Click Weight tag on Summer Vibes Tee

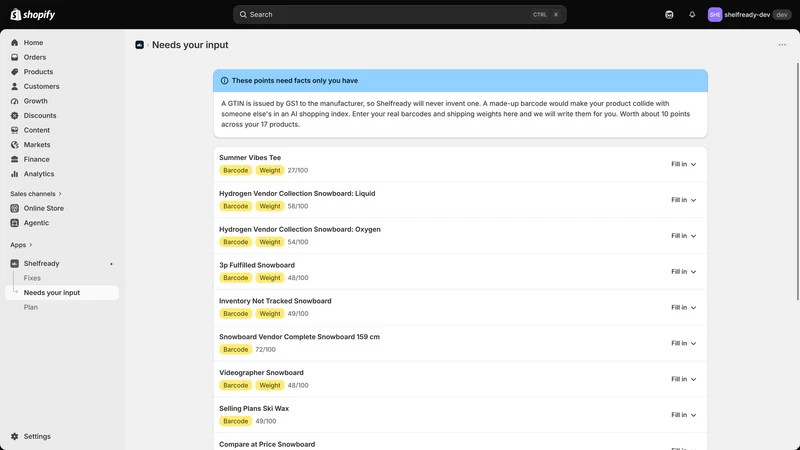(269, 170)
